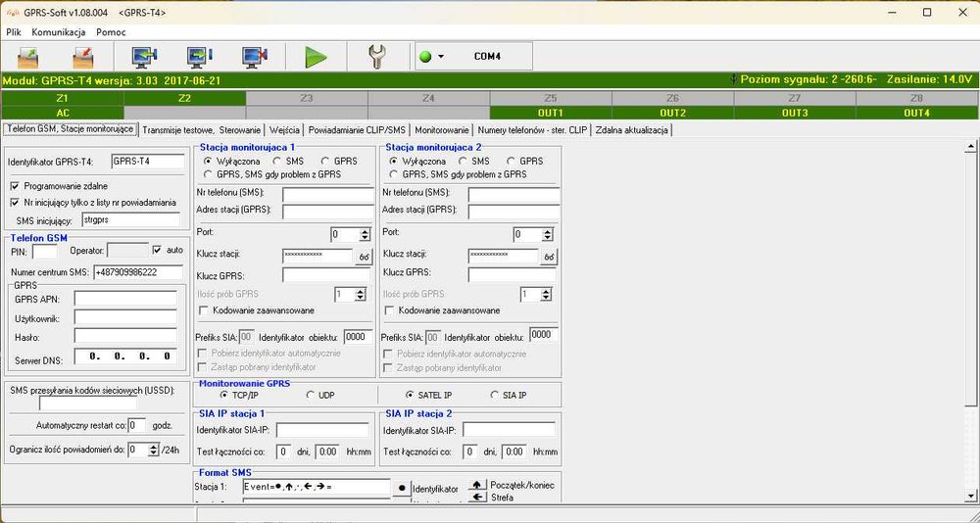The height and width of the screenshot is (523, 980).
Task: Click Numer centrum SMS field
Action: (x=138, y=272)
